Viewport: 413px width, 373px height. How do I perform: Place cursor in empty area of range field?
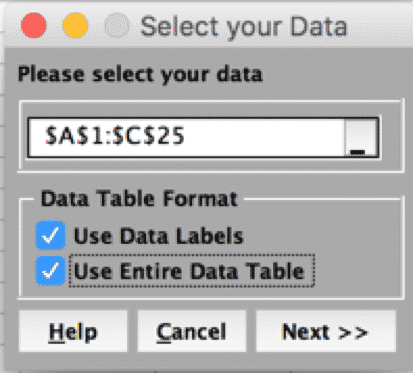pos(263,137)
